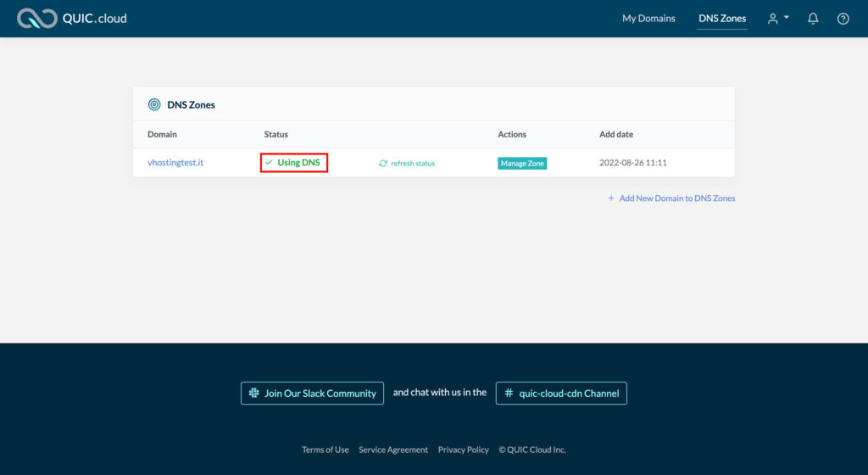Open the notifications bell

click(x=813, y=19)
